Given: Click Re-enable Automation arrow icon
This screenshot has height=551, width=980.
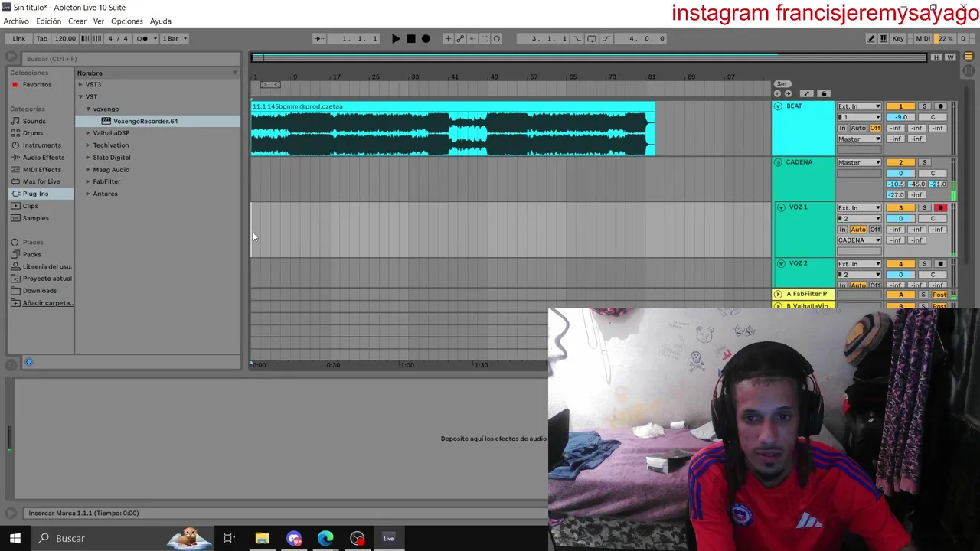Looking at the screenshot, I should [x=472, y=38].
